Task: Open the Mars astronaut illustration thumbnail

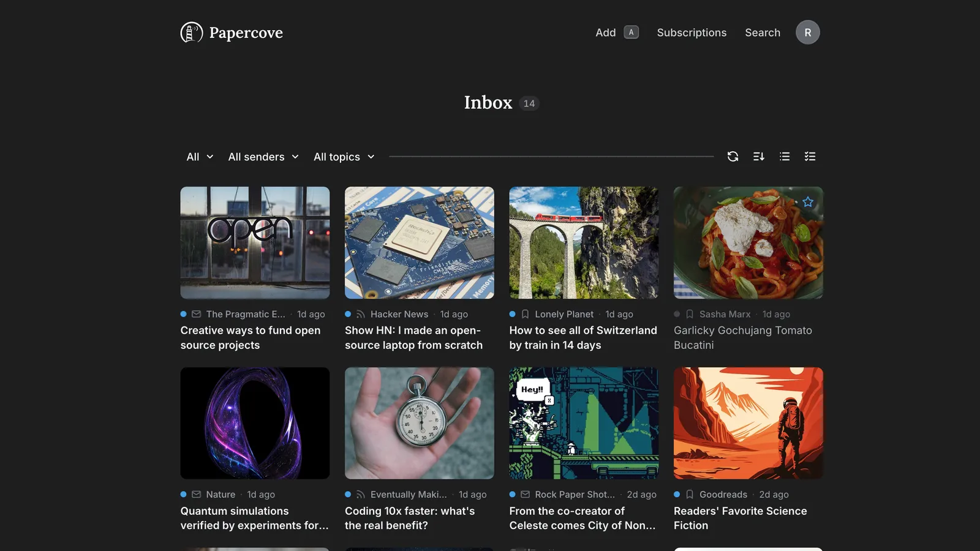Action: [x=748, y=423]
